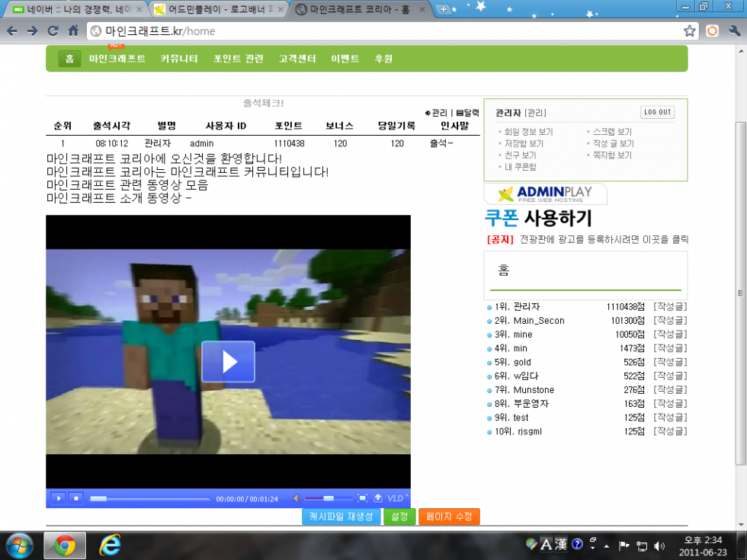
Task: Click the green 설정 button
Action: [399, 517]
